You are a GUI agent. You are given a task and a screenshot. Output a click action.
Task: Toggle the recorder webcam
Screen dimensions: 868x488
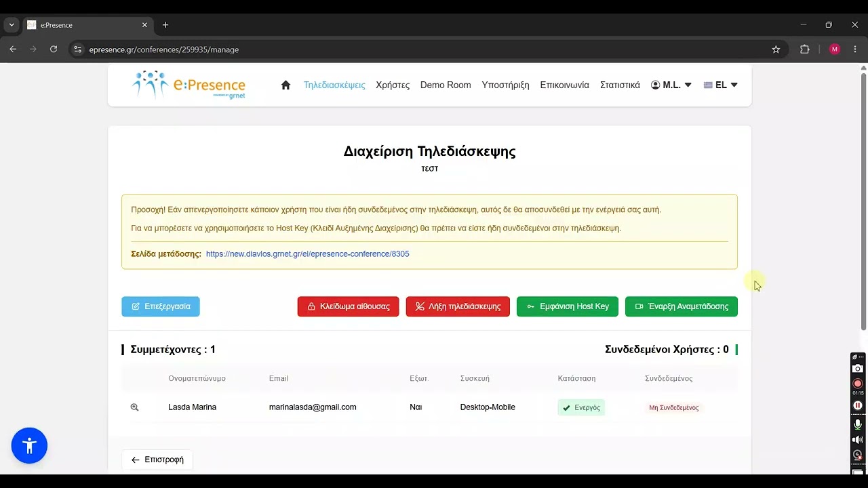858,455
